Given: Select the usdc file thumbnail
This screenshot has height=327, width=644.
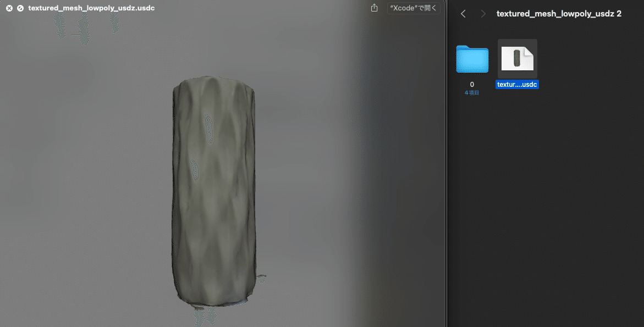Looking at the screenshot, I should coord(517,59).
